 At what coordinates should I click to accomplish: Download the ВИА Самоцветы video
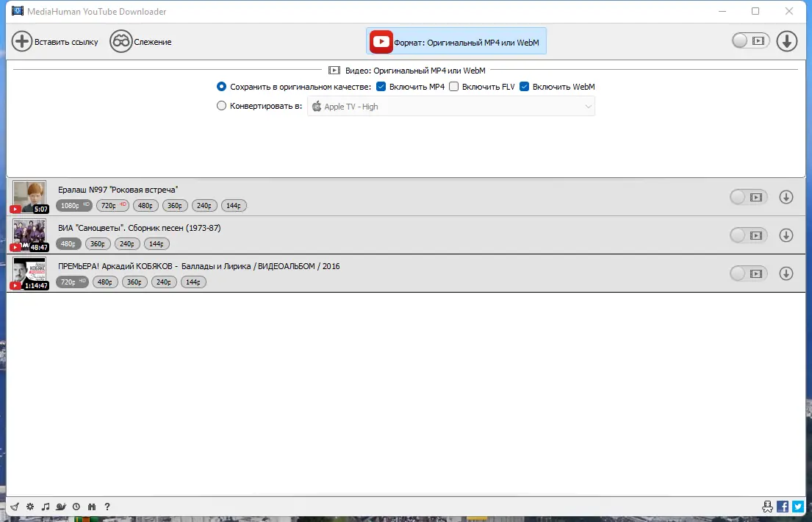pyautogui.click(x=786, y=235)
